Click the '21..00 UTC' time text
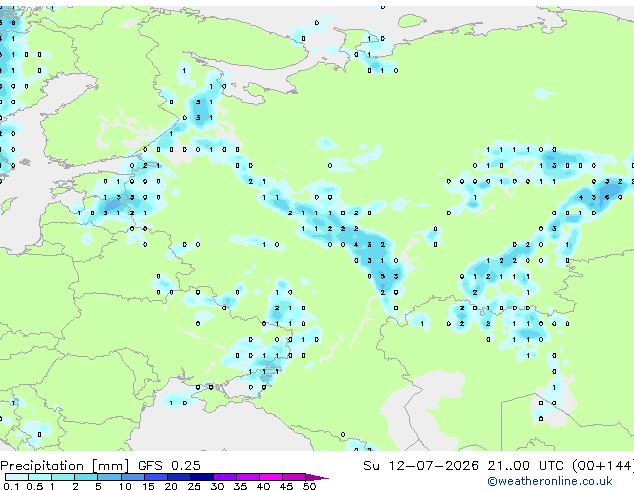Viewport: 634px width, 490px height. click(x=525, y=465)
